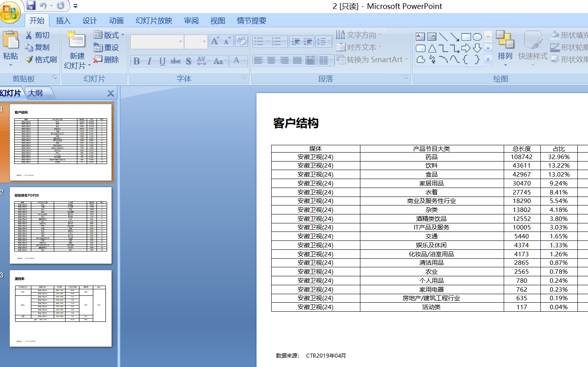This screenshot has height=367, width=588.
Task: Open the 版式 layout dropdown
Action: [109, 35]
